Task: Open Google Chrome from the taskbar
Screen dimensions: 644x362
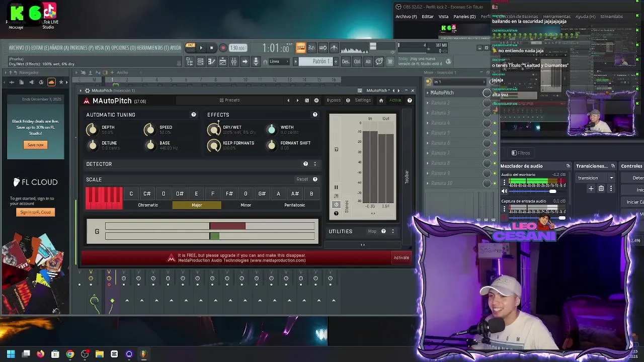Action: [70, 354]
